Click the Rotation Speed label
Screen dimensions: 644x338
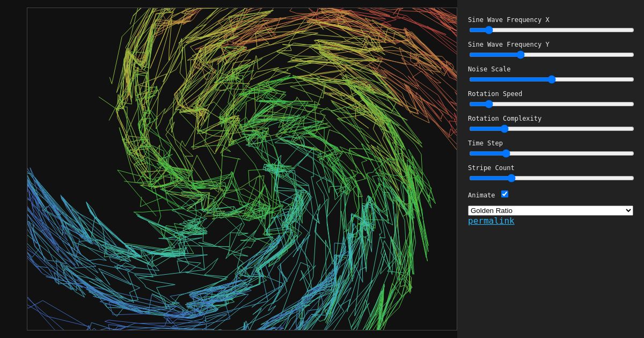pos(495,94)
